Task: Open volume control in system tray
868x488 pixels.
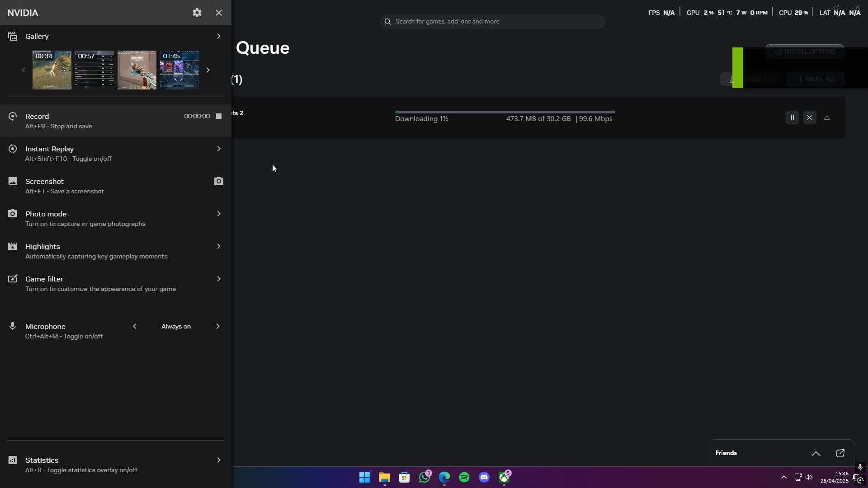Action: (809, 477)
